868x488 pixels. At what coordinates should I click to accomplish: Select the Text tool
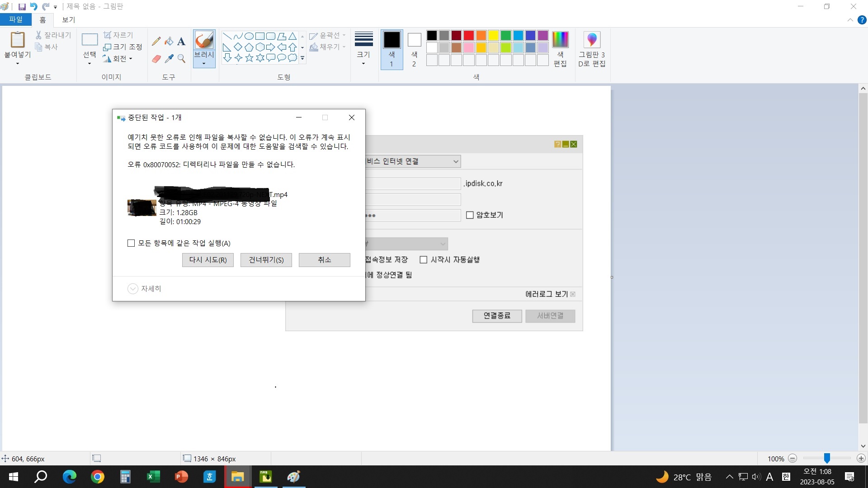(181, 42)
